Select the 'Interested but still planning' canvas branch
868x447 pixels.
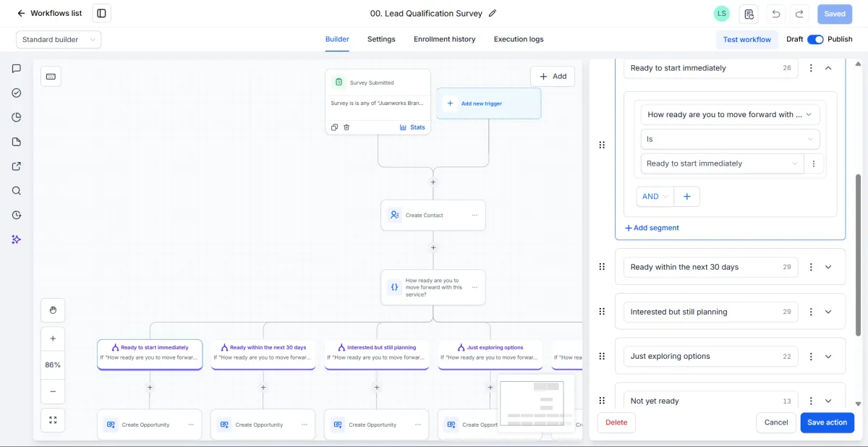click(x=376, y=354)
